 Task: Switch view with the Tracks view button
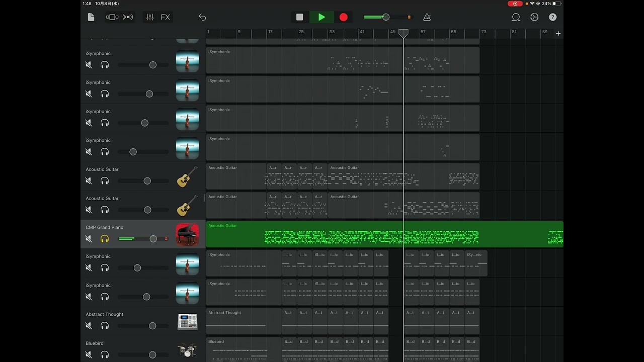(112, 17)
